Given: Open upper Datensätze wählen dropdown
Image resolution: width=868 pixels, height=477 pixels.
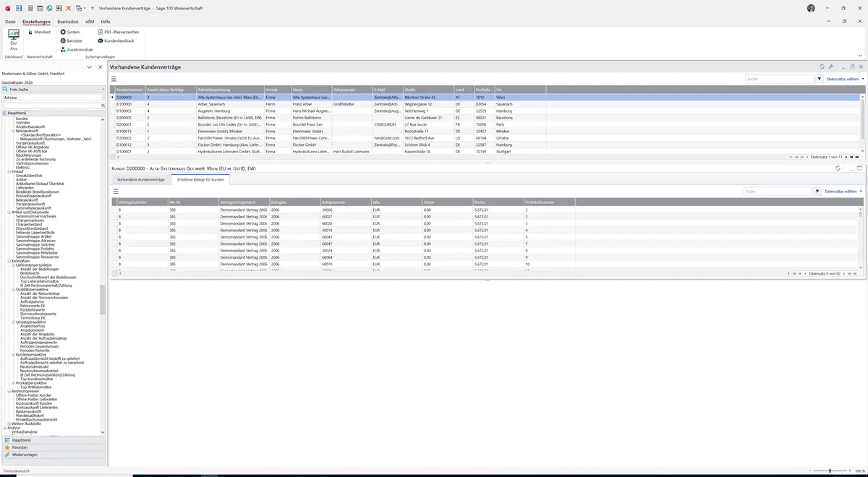Looking at the screenshot, I should click(x=844, y=79).
